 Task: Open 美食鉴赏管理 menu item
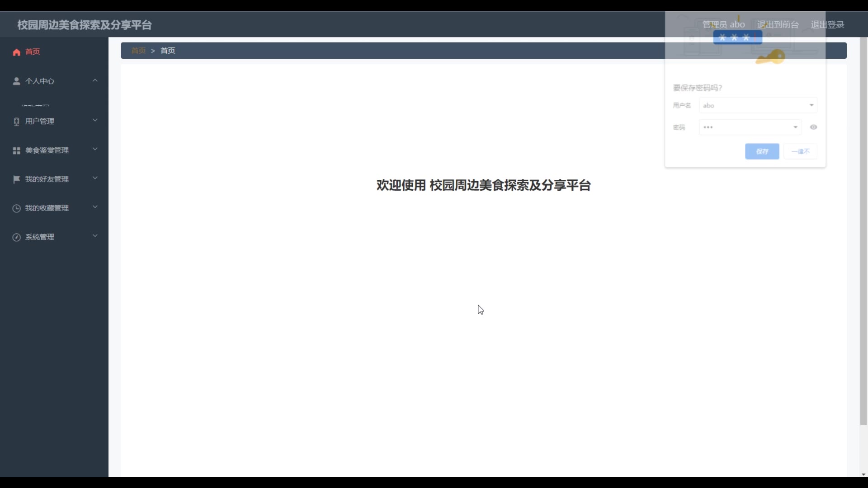pyautogui.click(x=47, y=150)
